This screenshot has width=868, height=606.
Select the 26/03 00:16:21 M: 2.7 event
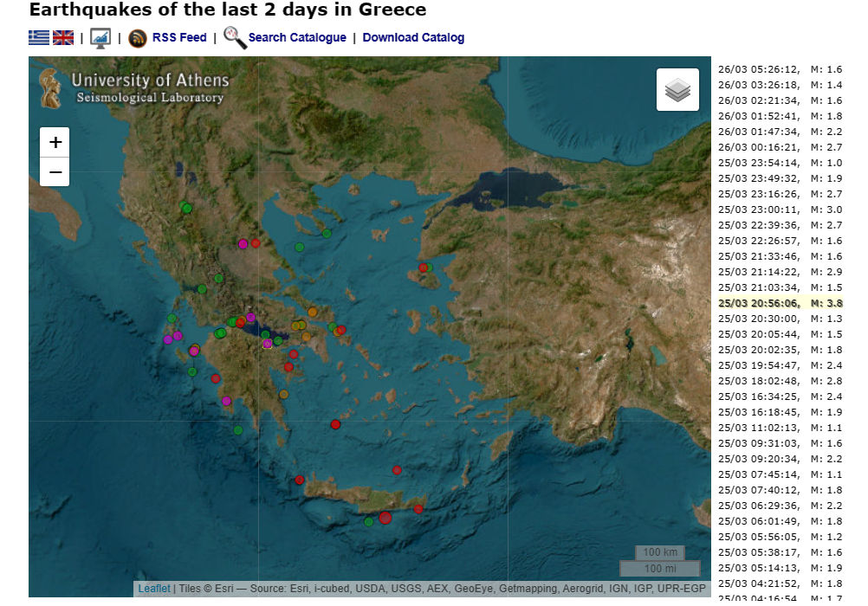[x=780, y=147]
